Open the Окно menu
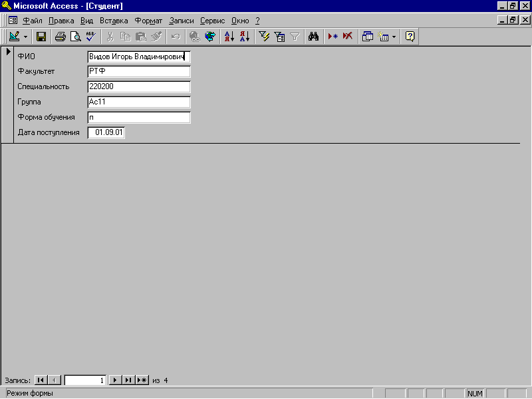 click(x=240, y=21)
